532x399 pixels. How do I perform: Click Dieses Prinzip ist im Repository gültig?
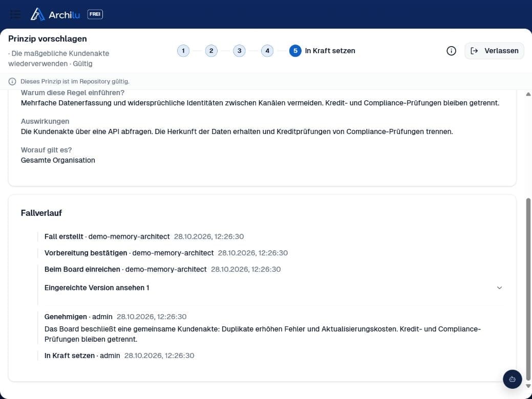click(x=75, y=81)
